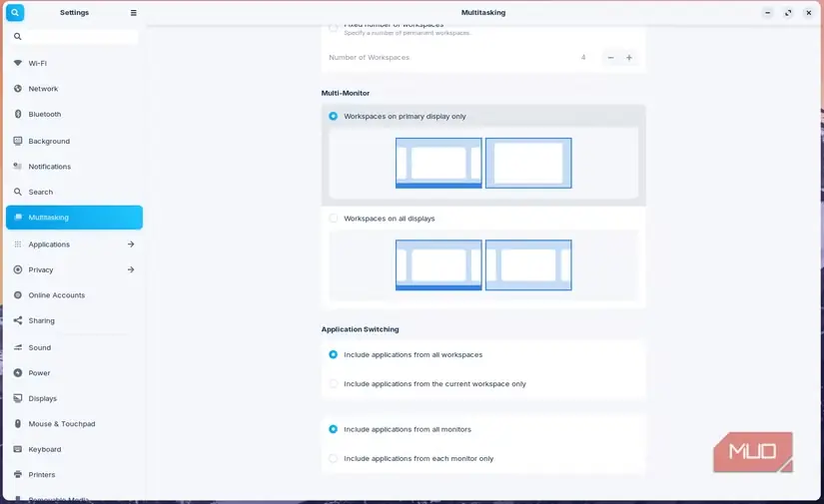824x504 pixels.
Task: Click the Online Accounts icon
Action: [x=18, y=295]
